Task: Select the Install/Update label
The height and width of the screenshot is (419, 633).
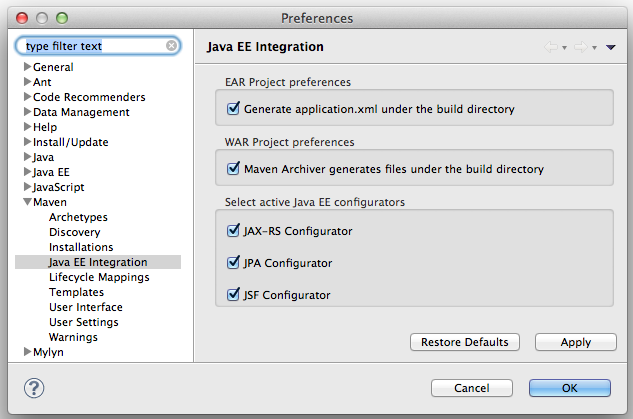Action: [x=71, y=142]
